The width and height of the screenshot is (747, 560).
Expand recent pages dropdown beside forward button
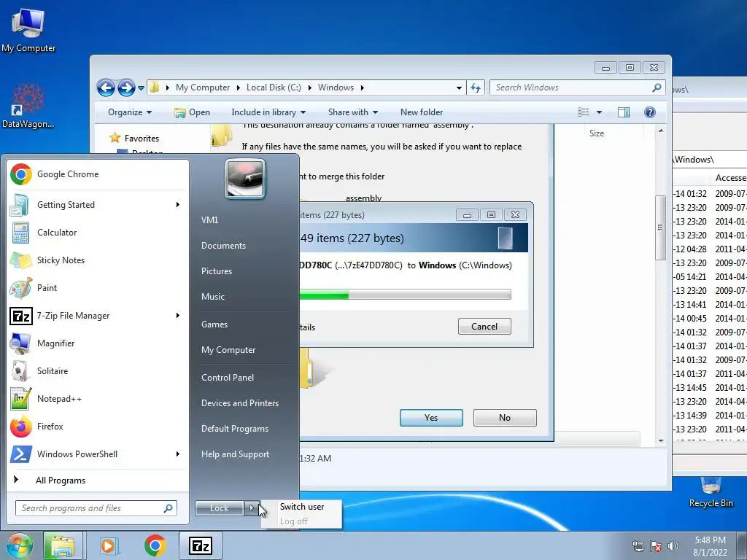(141, 88)
